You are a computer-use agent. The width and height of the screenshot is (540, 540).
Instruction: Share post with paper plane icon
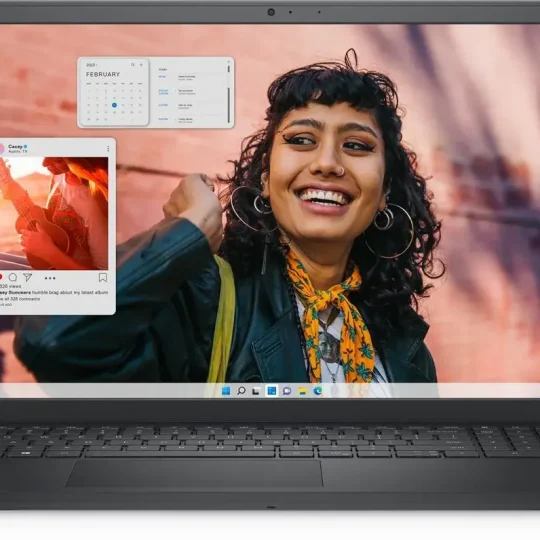coord(28,277)
